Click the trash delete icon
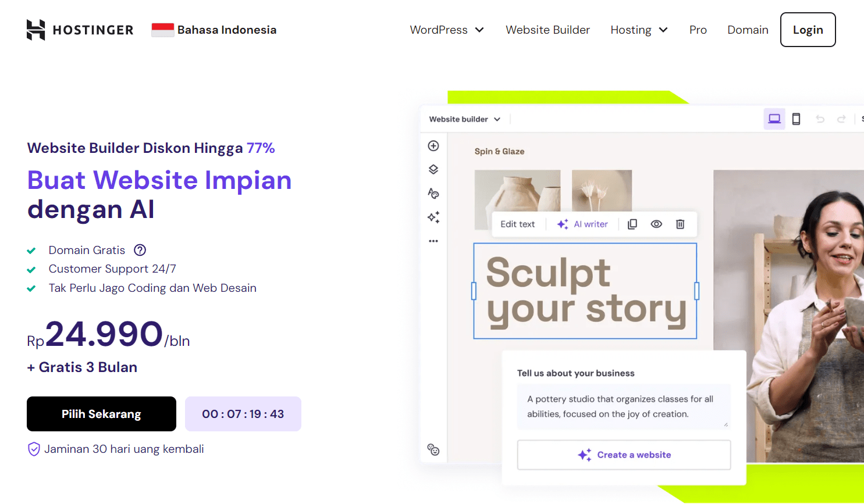The width and height of the screenshot is (864, 504). coord(680,224)
